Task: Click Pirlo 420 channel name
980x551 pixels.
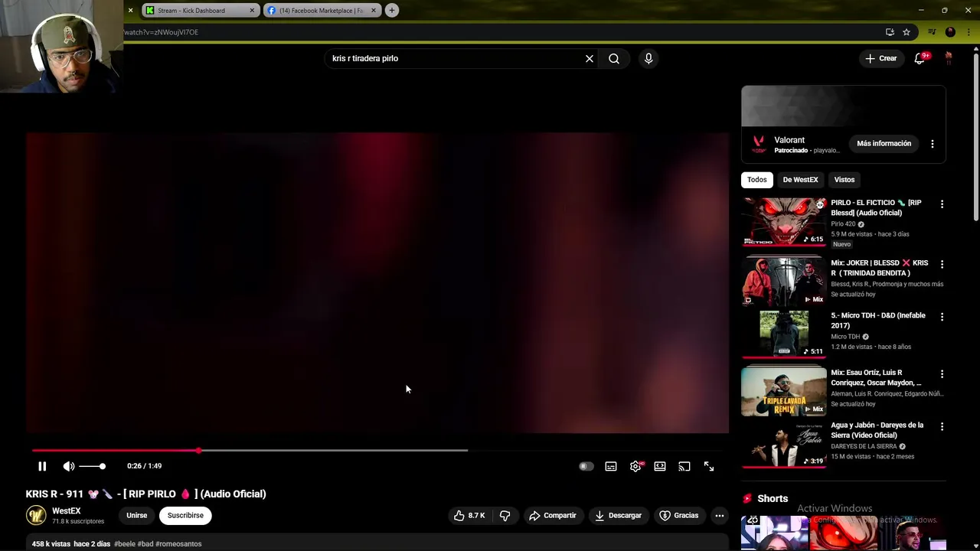Action: point(843,224)
